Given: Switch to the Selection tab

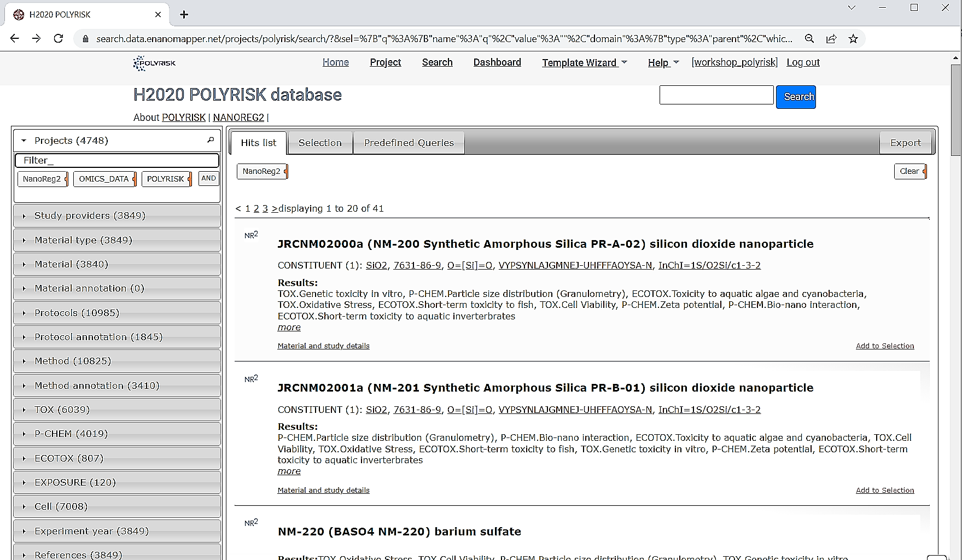Looking at the screenshot, I should 320,143.
